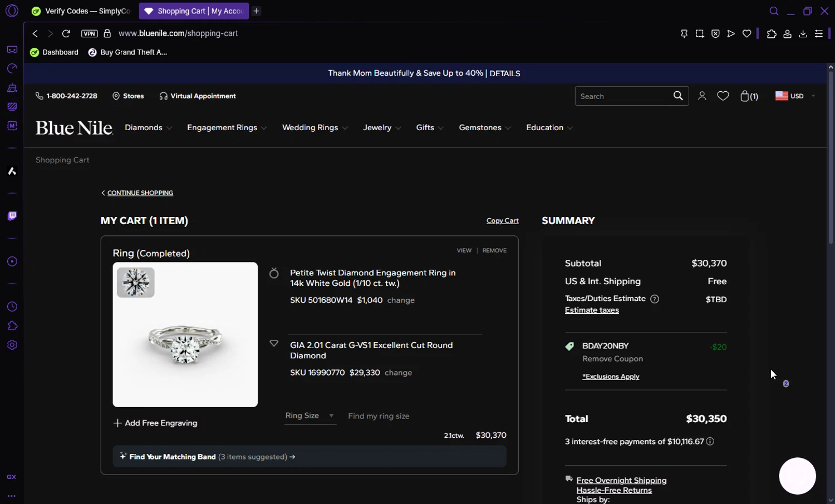Click the interest-free payments info icon

pyautogui.click(x=710, y=441)
